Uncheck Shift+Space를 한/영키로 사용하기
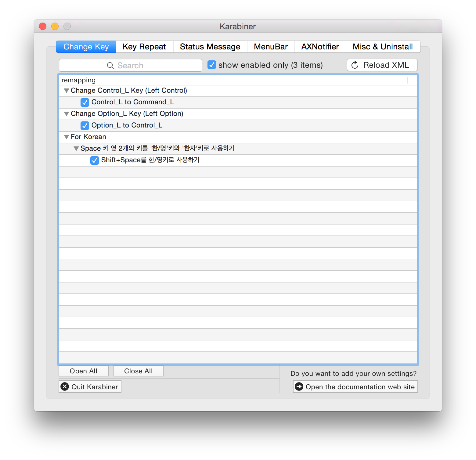The image size is (476, 460). click(x=95, y=160)
